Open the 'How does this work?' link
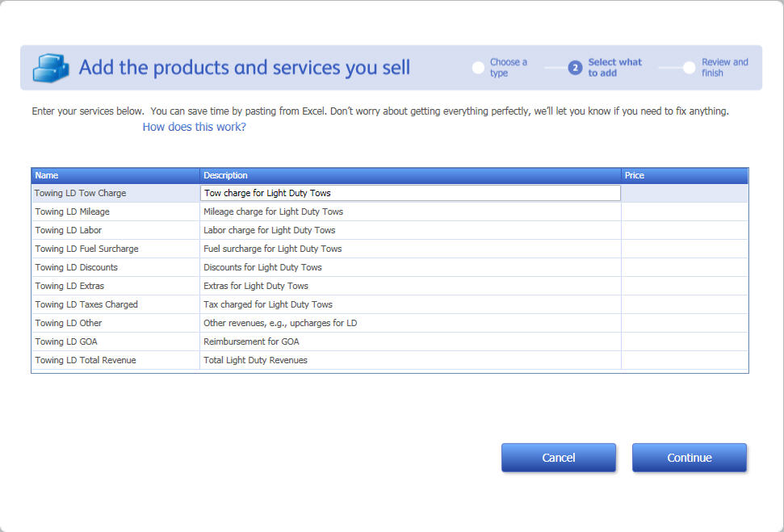 coord(194,127)
